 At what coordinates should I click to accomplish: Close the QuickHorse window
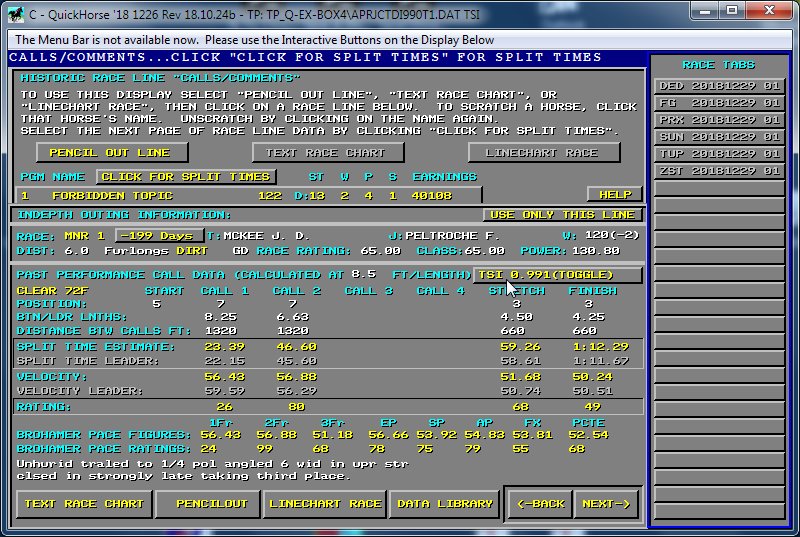(x=769, y=11)
